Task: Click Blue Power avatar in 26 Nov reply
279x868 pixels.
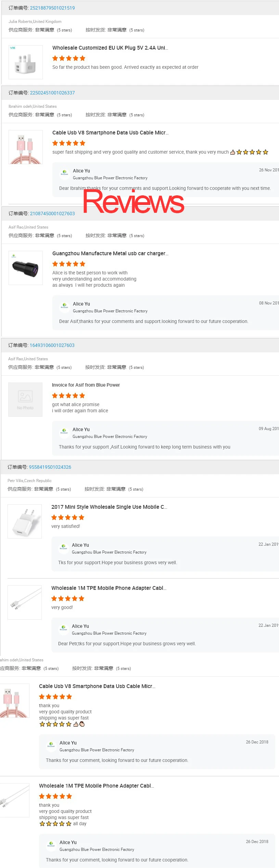Action: tap(64, 173)
